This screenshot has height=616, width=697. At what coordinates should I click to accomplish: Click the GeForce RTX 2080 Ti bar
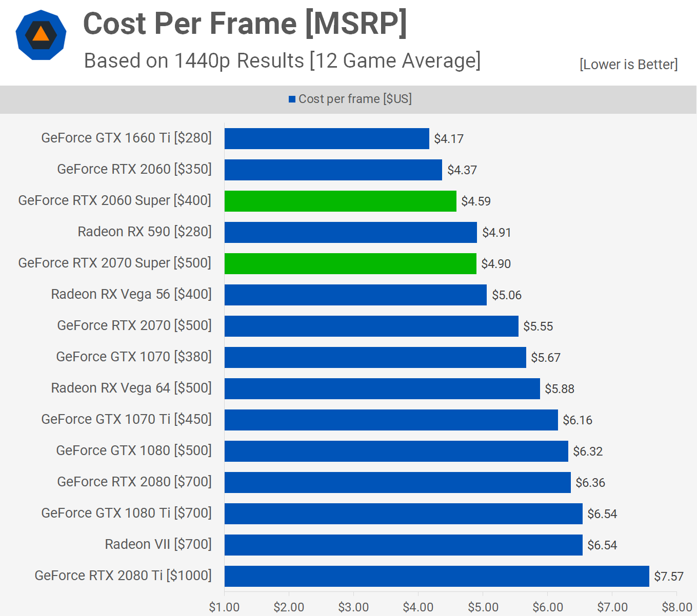click(x=436, y=576)
